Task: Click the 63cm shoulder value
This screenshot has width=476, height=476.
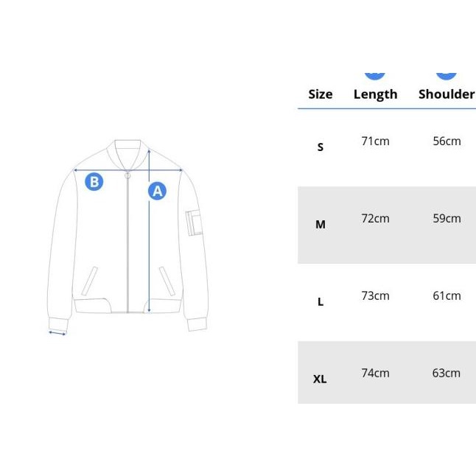Action: click(447, 374)
